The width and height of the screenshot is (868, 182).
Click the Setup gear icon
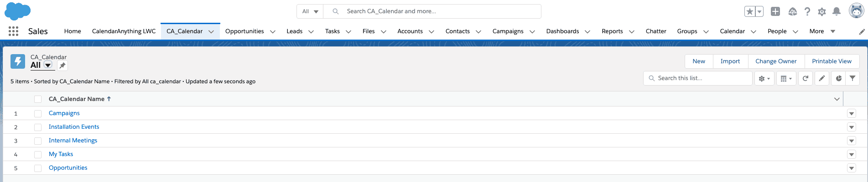click(x=822, y=12)
